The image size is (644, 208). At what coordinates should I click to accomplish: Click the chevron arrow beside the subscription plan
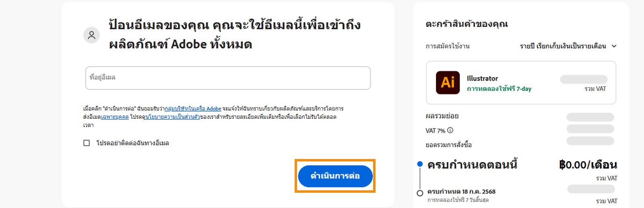(614, 46)
